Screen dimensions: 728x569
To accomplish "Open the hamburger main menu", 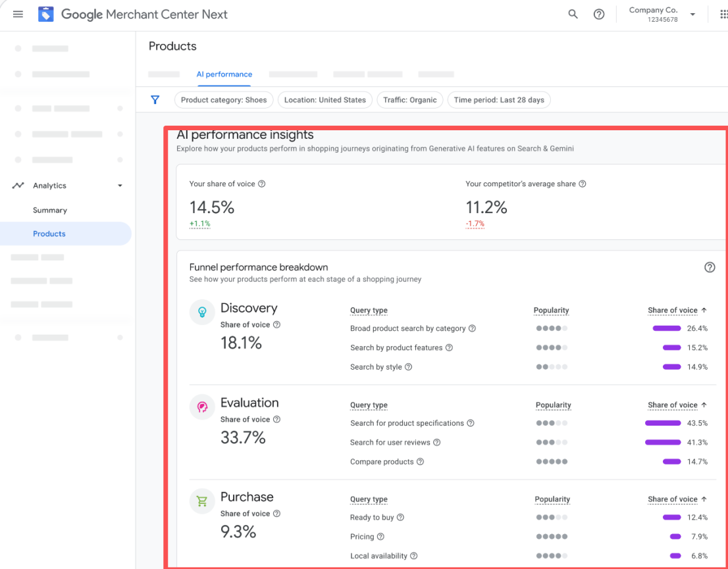I will 18,14.
